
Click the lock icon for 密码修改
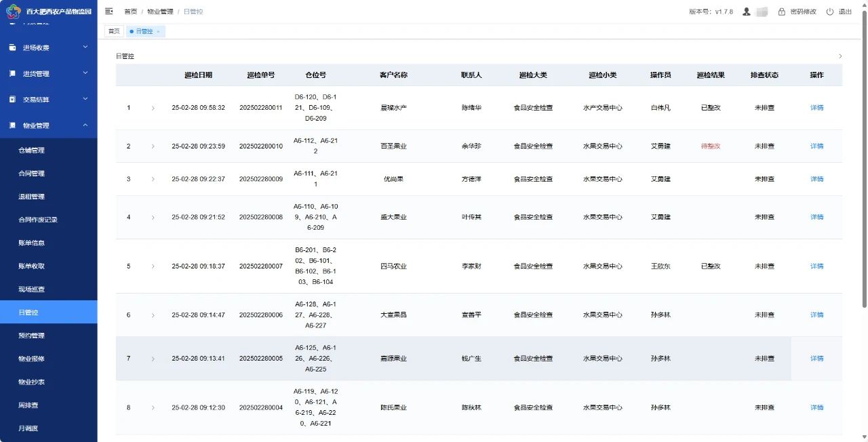tap(781, 12)
